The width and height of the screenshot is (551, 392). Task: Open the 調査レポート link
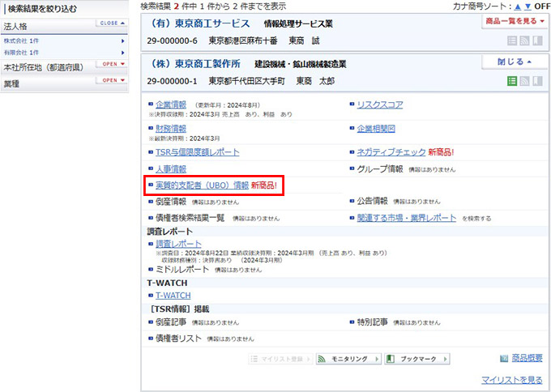click(x=178, y=244)
